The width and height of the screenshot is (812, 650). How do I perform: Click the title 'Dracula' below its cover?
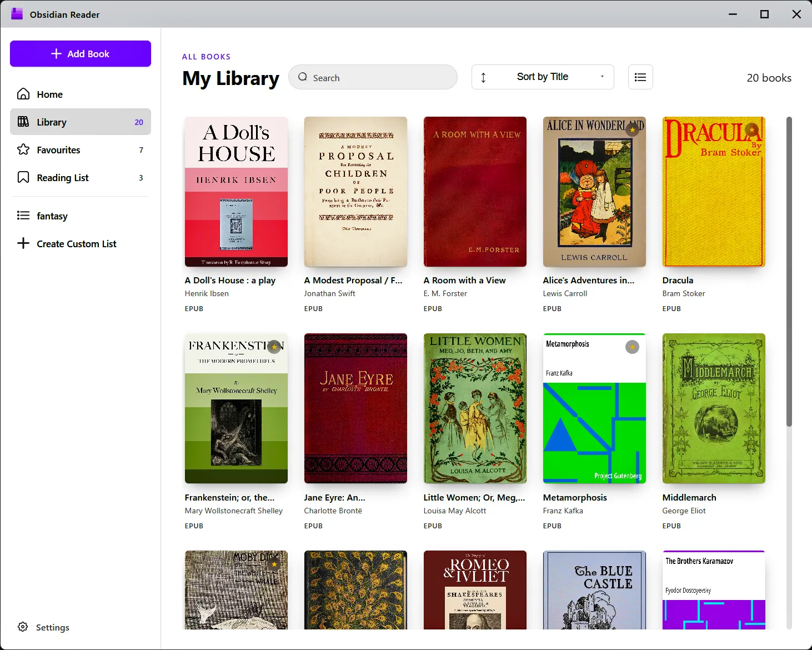678,281
